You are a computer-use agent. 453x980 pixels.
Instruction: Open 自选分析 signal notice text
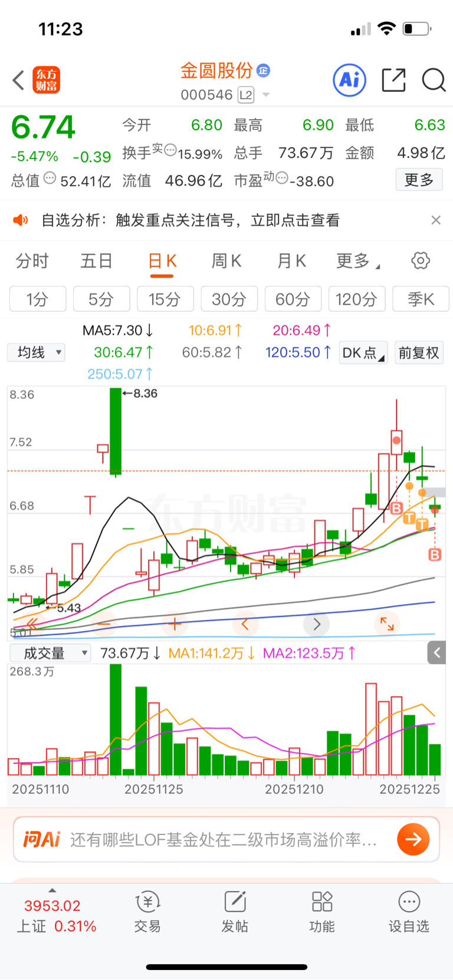click(x=191, y=220)
